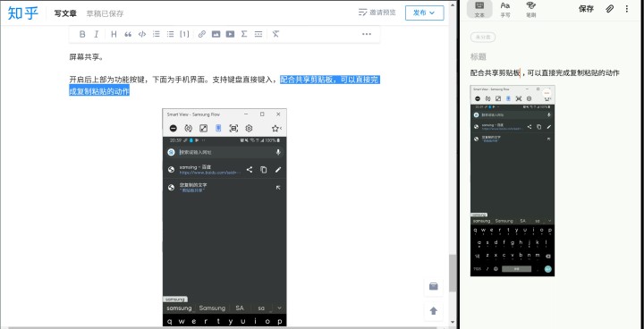Insert a blockquote with quote icon
This screenshot has width=644, height=329.
[x=128, y=35]
